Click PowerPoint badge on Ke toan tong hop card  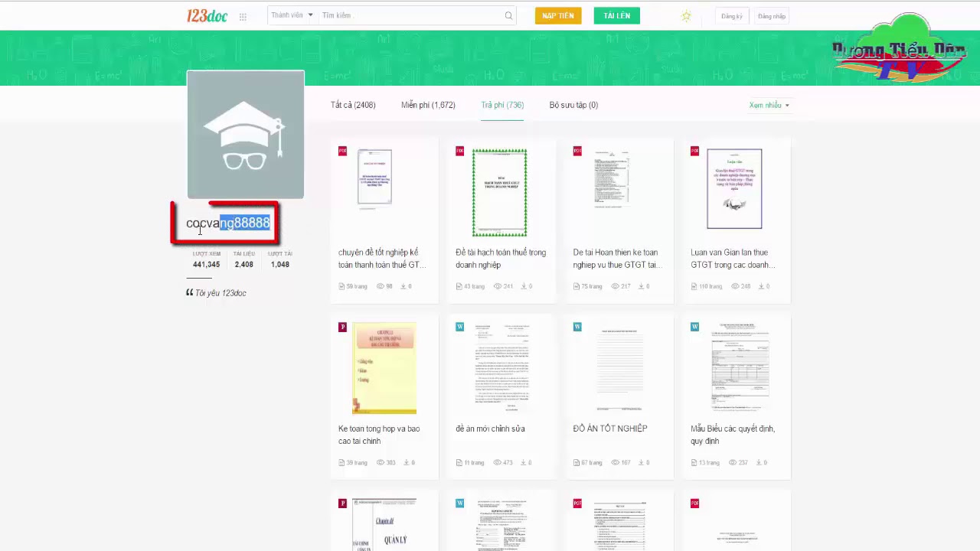tap(342, 327)
